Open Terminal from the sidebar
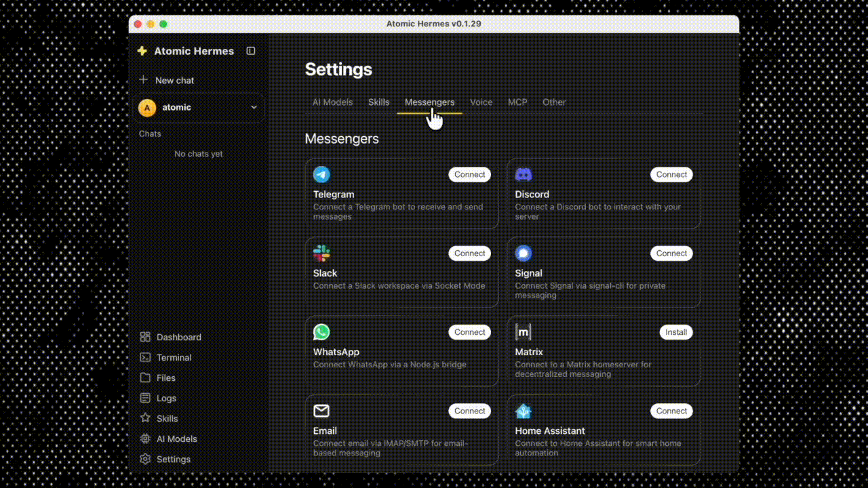868x488 pixels. click(174, 357)
